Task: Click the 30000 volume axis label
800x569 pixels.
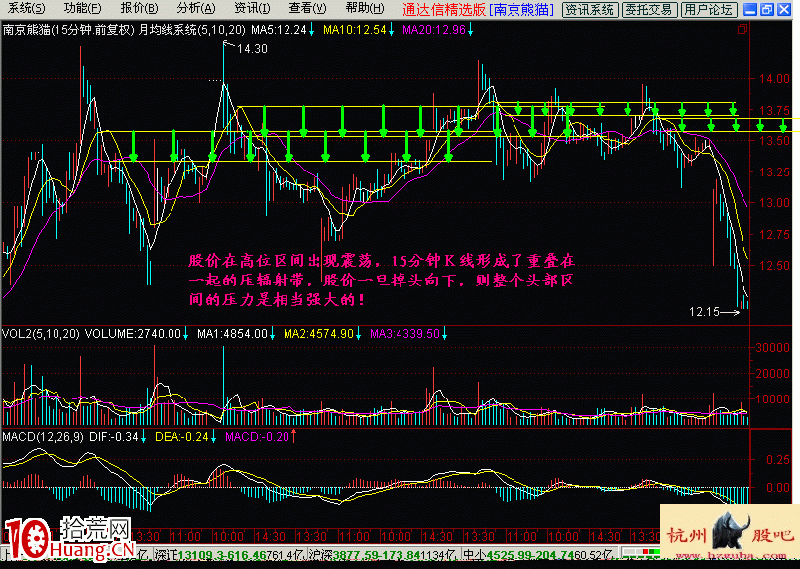Action: pos(772,348)
